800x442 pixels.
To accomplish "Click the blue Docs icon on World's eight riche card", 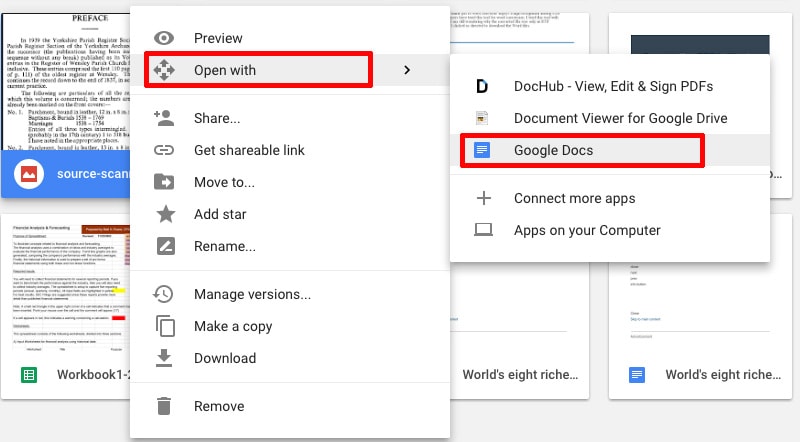I will [x=637, y=375].
